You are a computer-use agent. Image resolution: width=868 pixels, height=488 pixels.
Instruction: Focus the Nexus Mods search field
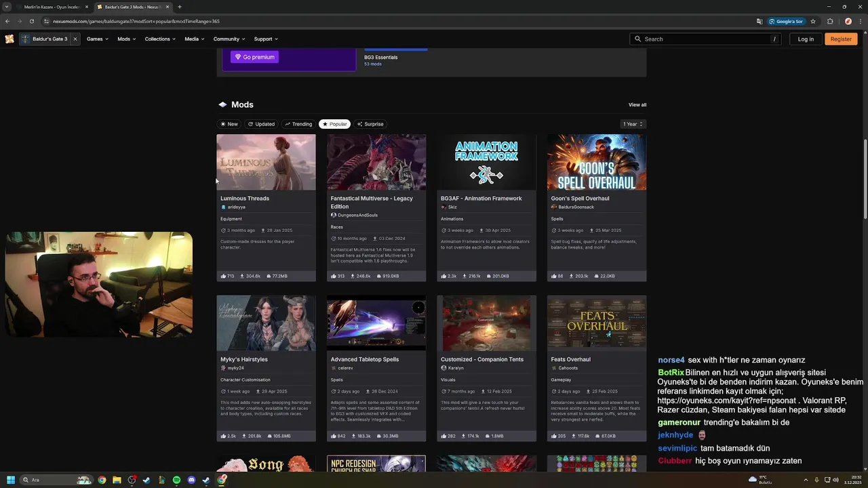coord(706,39)
